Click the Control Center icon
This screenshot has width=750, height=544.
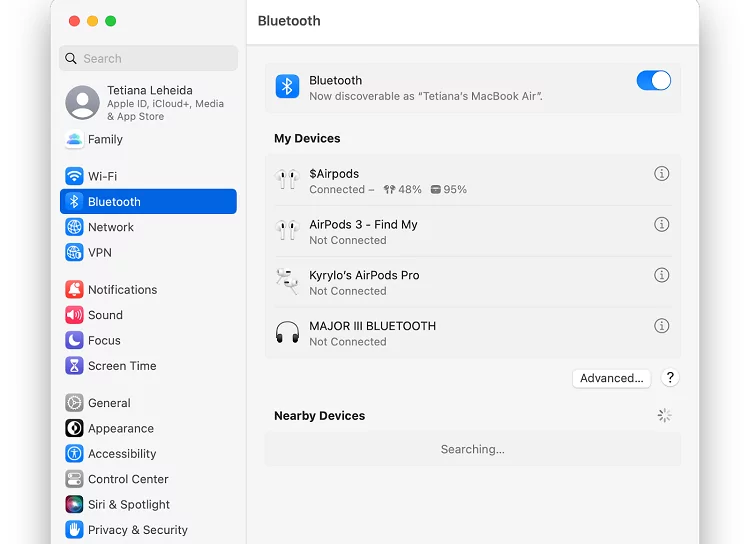click(74, 479)
